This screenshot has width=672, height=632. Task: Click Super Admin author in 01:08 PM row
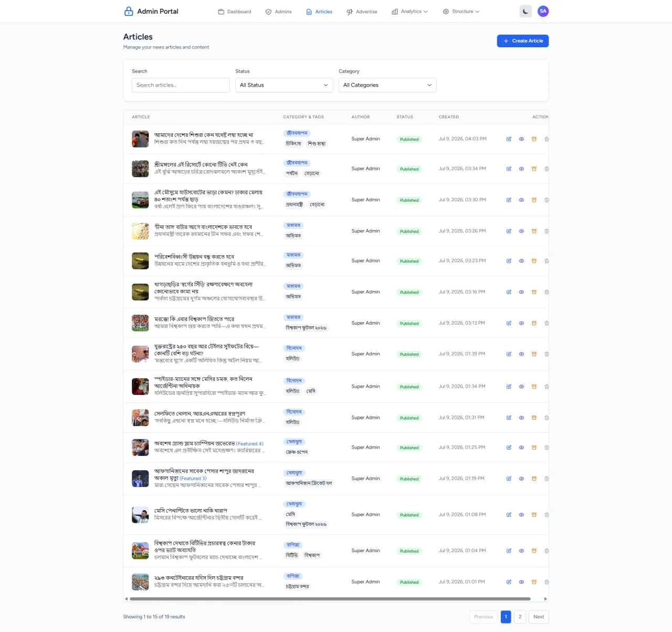coord(365,515)
